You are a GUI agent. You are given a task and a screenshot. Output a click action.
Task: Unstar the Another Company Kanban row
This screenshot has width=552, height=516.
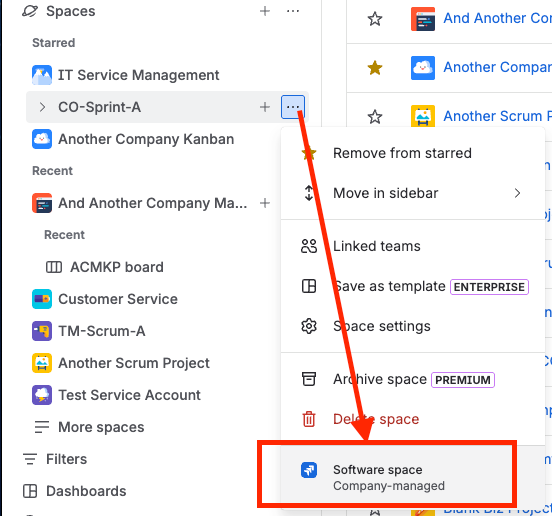tap(375, 68)
